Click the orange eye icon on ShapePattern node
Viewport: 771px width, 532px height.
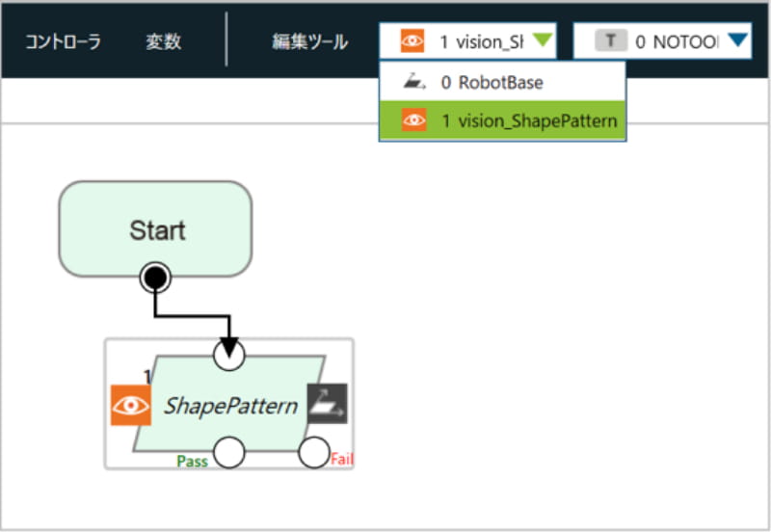[131, 406]
